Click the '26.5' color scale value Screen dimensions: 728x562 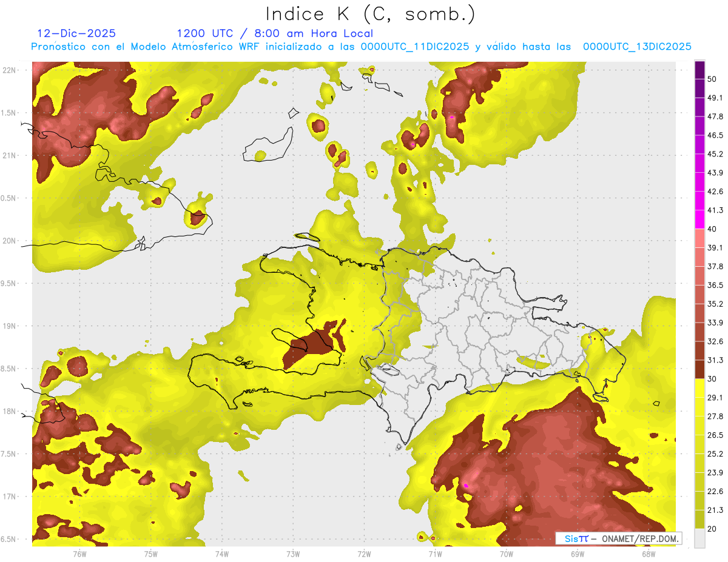(x=715, y=435)
